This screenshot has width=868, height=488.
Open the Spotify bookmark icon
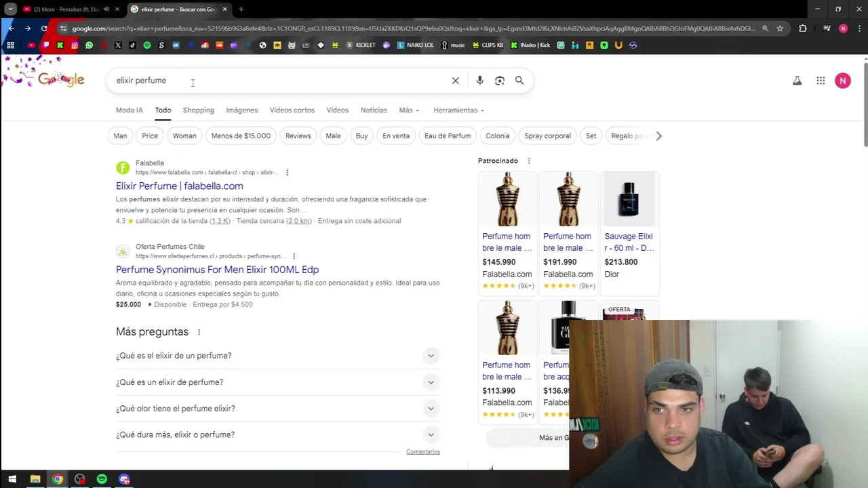(x=147, y=45)
